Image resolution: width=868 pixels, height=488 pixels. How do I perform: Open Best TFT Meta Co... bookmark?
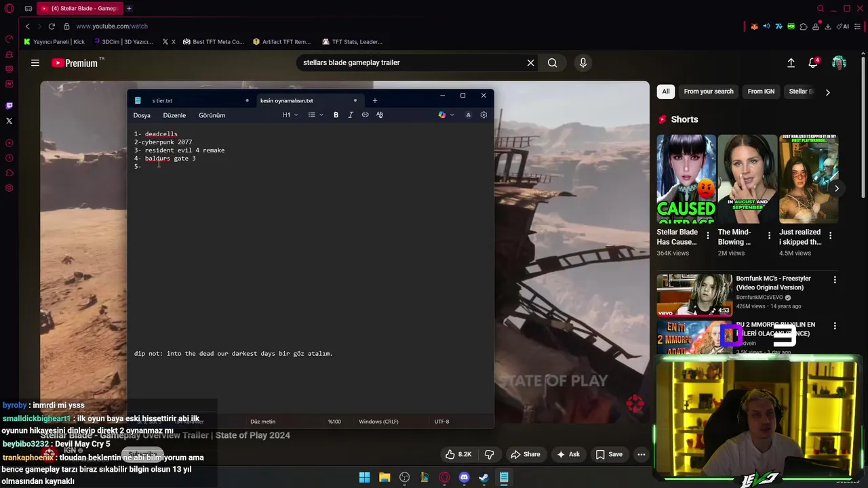(213, 41)
